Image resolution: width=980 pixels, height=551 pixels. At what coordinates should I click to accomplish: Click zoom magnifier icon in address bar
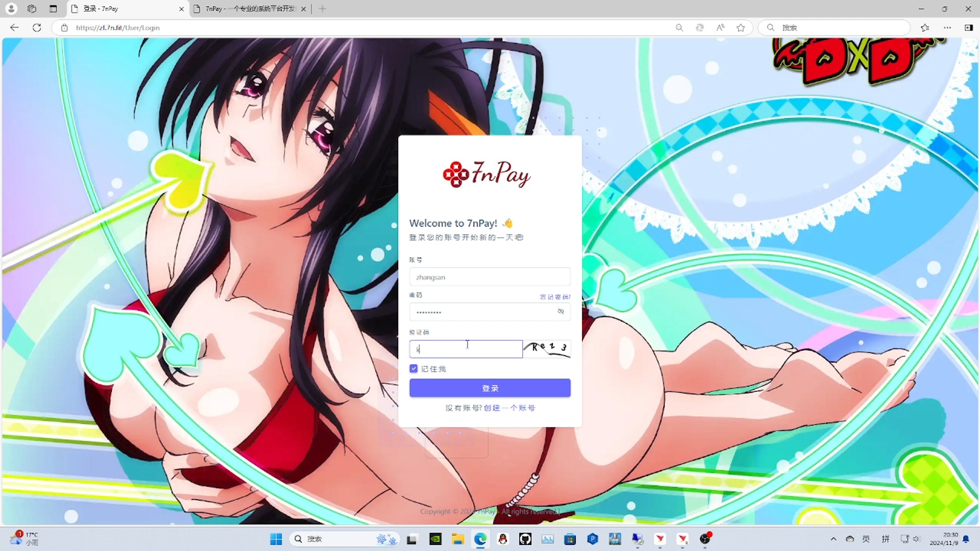pos(679,28)
